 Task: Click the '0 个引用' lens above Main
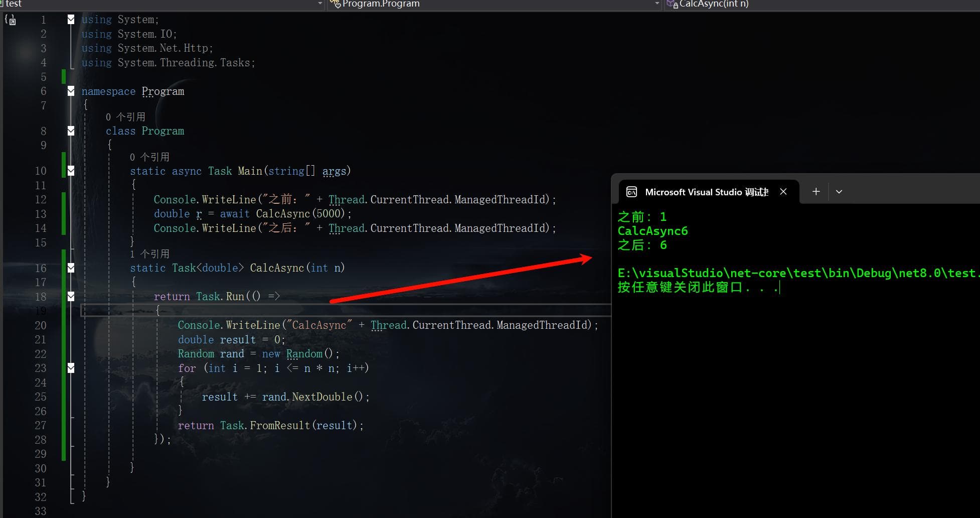(149, 157)
